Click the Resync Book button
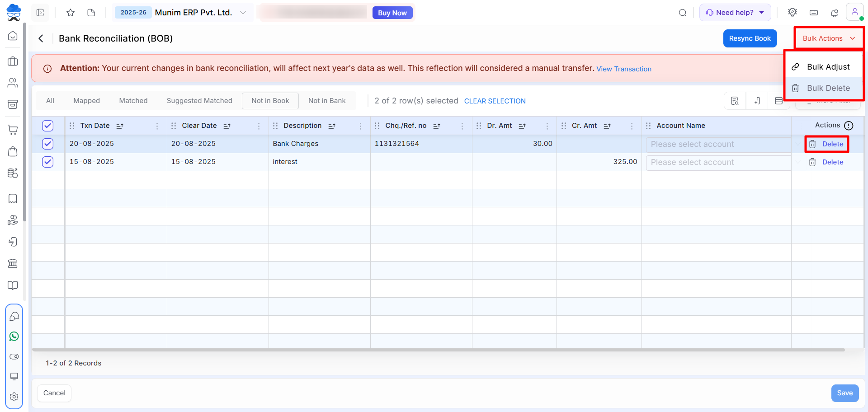Screen dimensions: 868x412 coord(750,38)
